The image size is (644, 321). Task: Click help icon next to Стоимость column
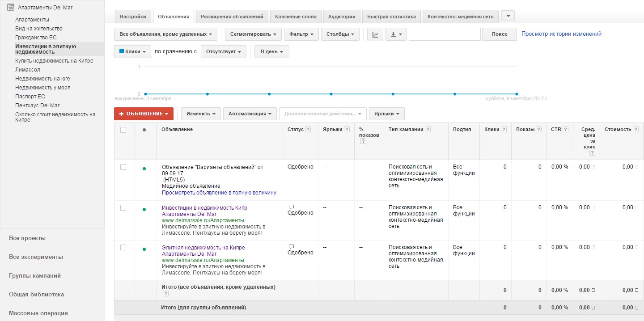pyautogui.click(x=636, y=130)
